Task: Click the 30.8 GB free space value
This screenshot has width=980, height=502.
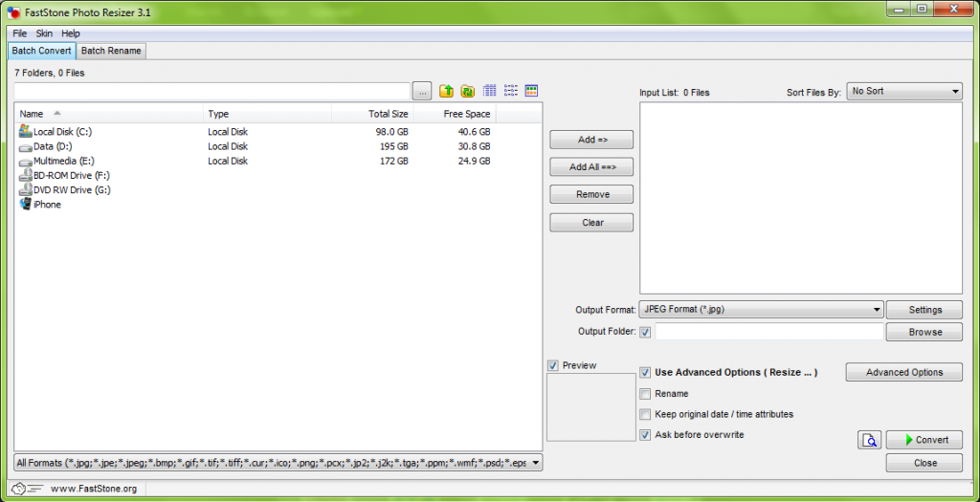Action: (473, 146)
